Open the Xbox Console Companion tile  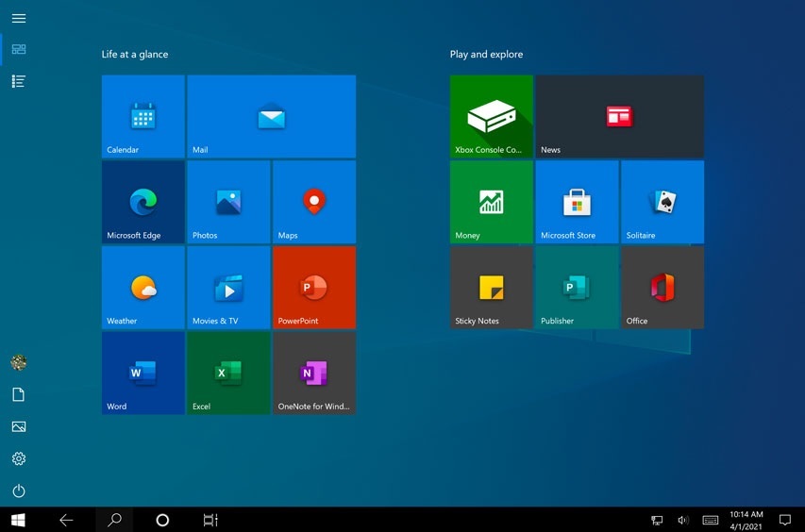click(x=491, y=116)
